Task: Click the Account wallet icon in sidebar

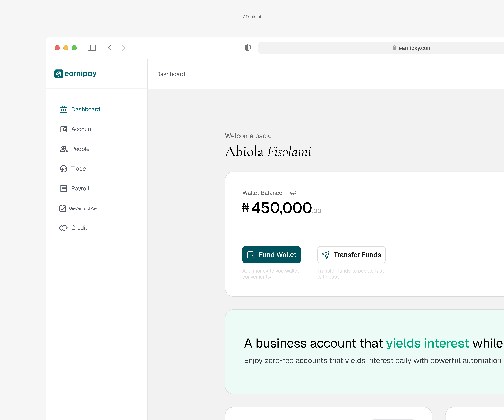Action: tap(64, 129)
